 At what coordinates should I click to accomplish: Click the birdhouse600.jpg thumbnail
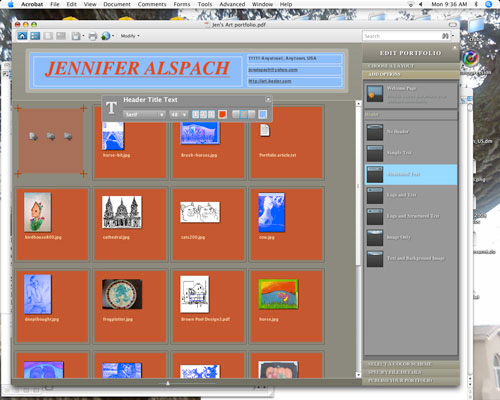(38, 212)
